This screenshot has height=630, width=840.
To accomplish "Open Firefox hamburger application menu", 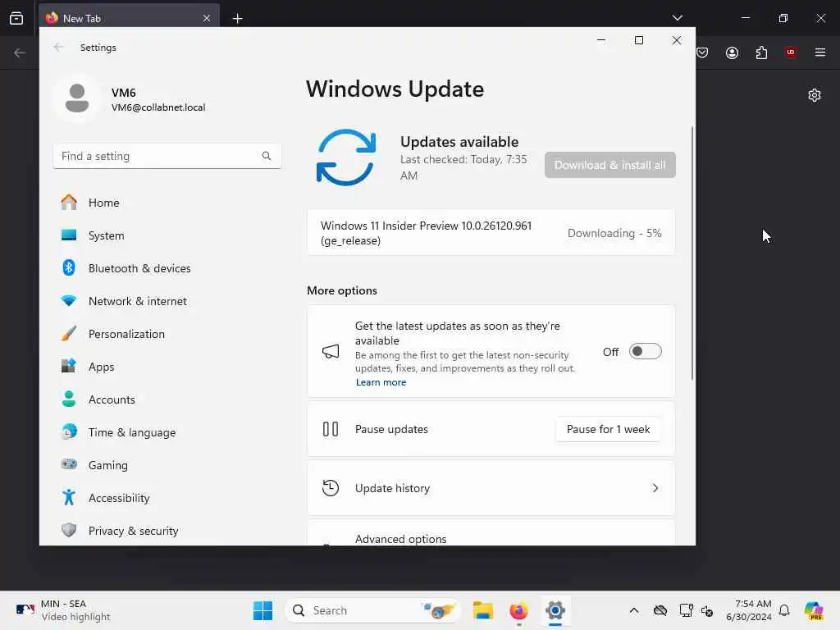I will pyautogui.click(x=819, y=52).
